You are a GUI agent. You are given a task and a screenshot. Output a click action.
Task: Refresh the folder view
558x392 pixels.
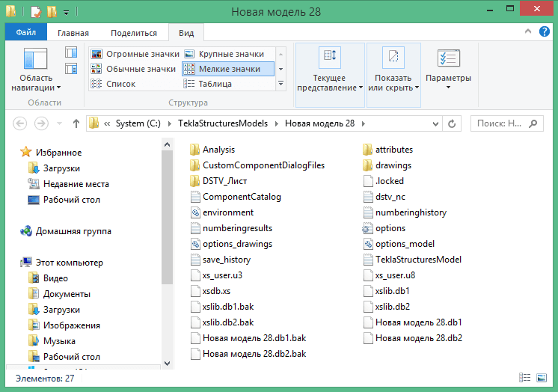click(x=452, y=124)
